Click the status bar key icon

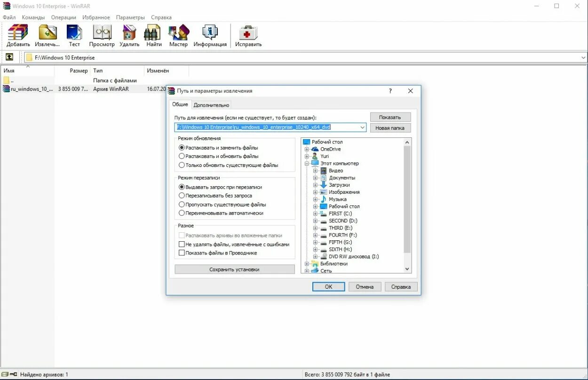coord(13,374)
